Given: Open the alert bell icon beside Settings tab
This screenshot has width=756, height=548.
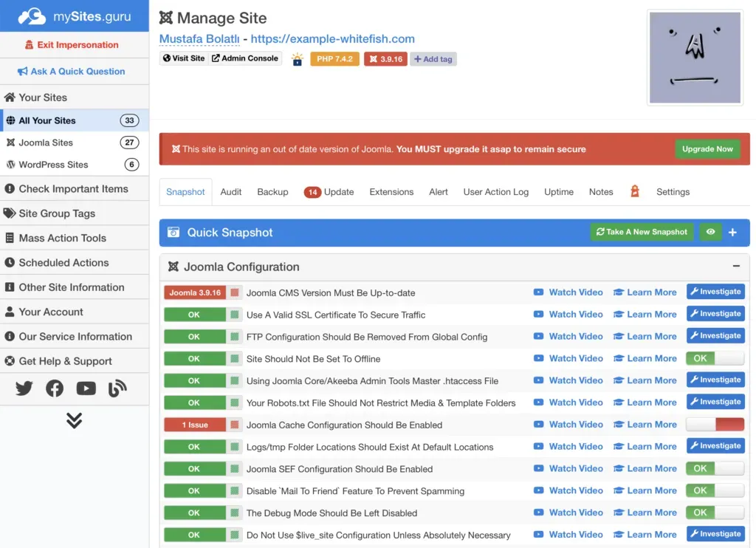Looking at the screenshot, I should pyautogui.click(x=635, y=191).
